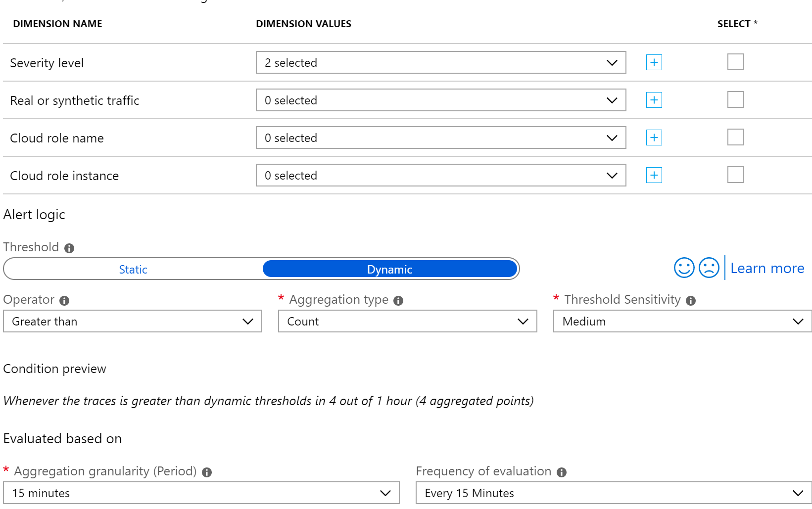This screenshot has height=509, width=812.
Task: Click the Threshold info icon
Action: click(69, 248)
